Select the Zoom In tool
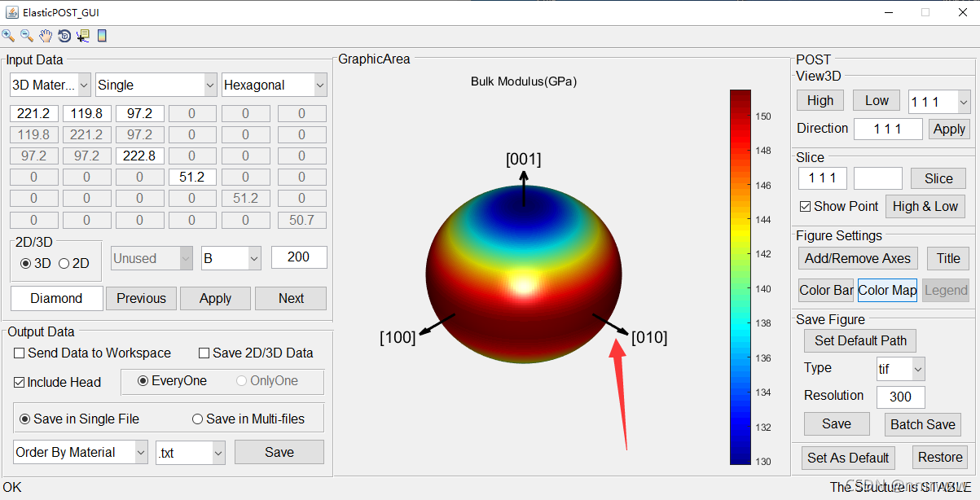Viewport: 980px width, 500px height. click(x=8, y=36)
